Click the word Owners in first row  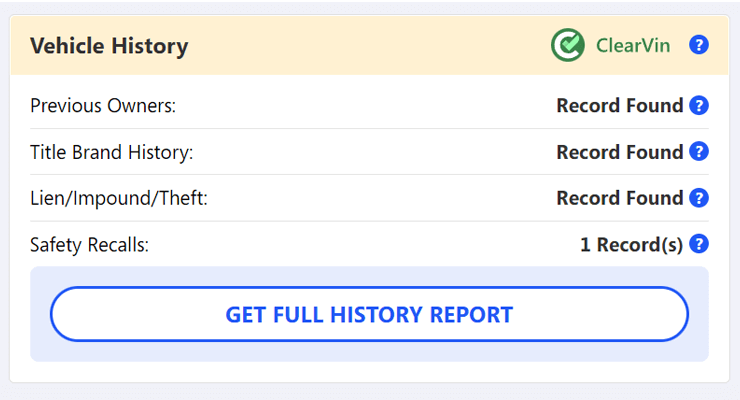(x=141, y=106)
